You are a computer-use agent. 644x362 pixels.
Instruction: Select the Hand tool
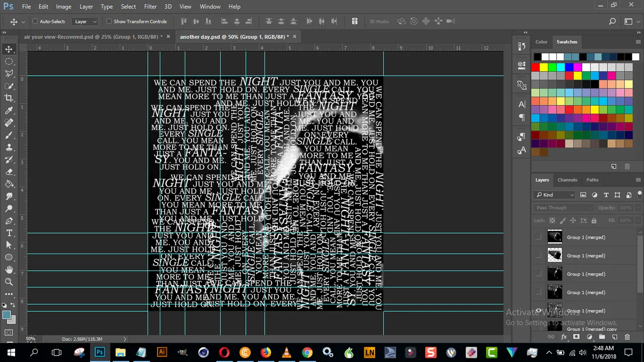pyautogui.click(x=9, y=269)
